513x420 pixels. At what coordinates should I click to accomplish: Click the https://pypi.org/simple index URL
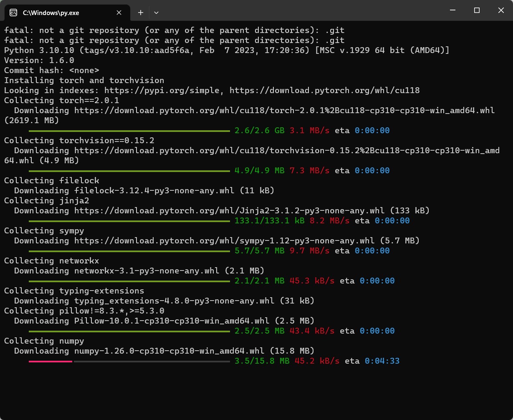pyautogui.click(x=162, y=91)
